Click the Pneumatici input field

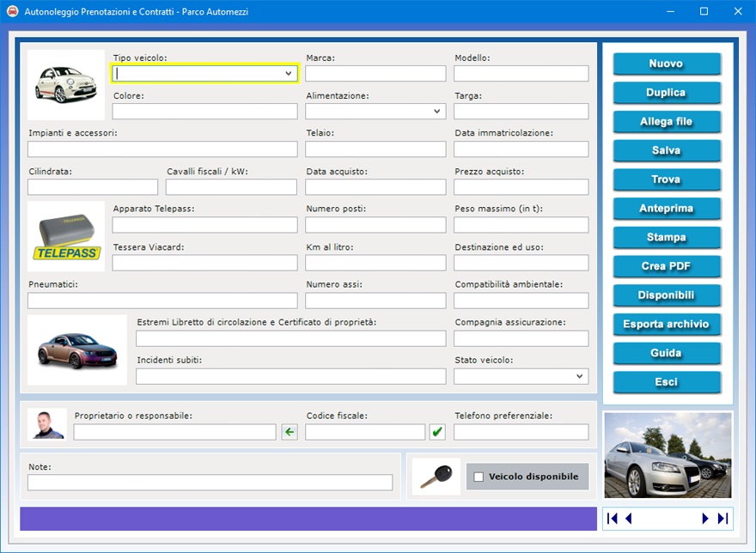(162, 301)
